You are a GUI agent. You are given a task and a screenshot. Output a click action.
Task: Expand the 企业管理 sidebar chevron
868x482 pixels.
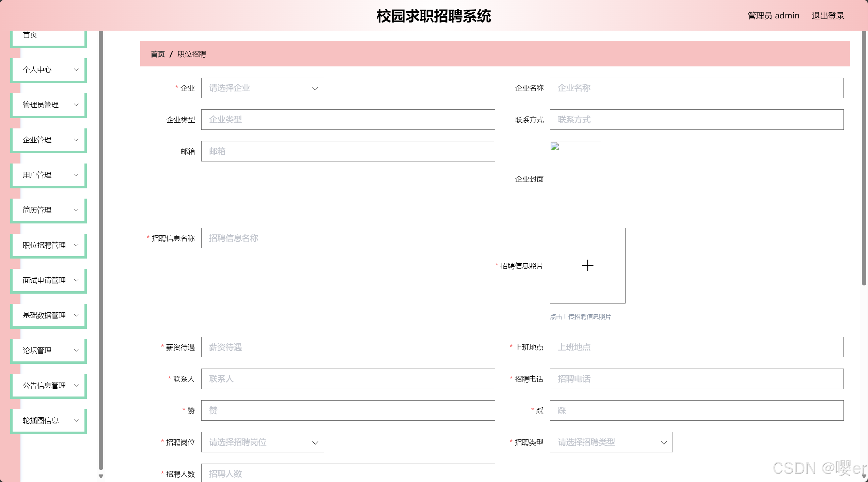[x=76, y=140]
